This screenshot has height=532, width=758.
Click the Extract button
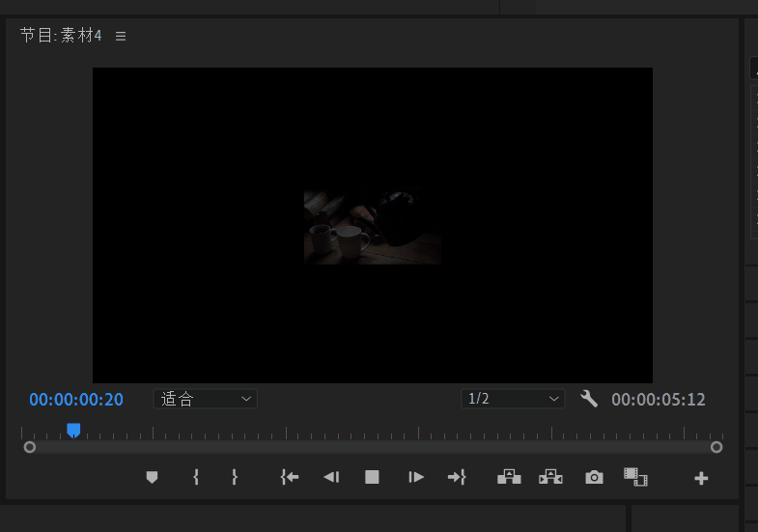click(x=550, y=477)
